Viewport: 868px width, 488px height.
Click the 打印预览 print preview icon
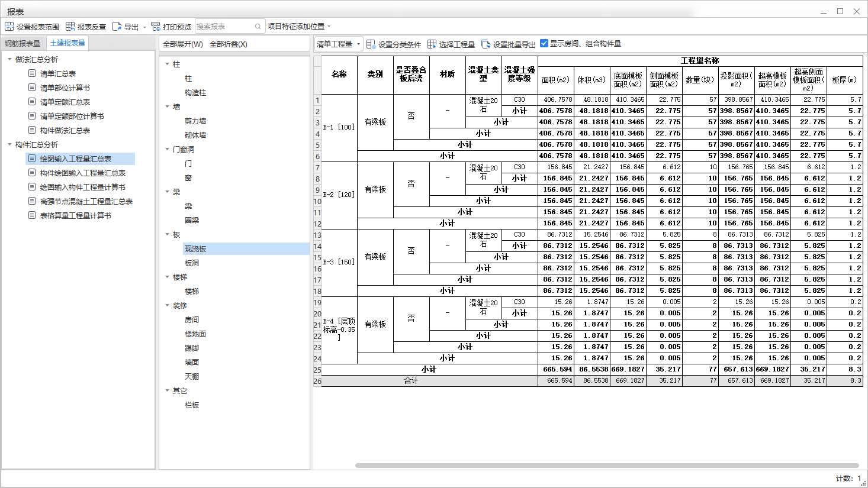155,27
